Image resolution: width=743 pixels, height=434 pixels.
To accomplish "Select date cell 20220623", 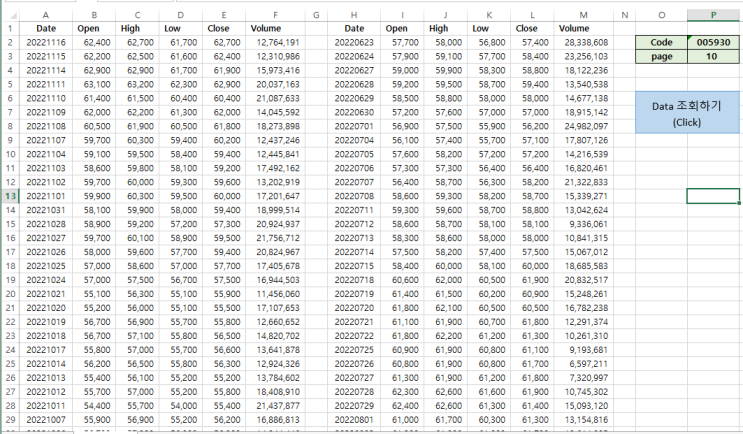I will coord(354,42).
